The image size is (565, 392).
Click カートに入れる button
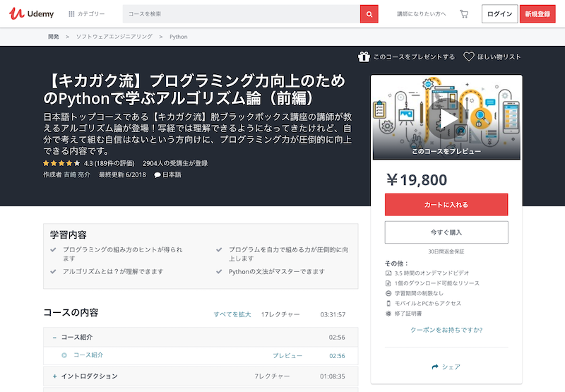coord(446,205)
